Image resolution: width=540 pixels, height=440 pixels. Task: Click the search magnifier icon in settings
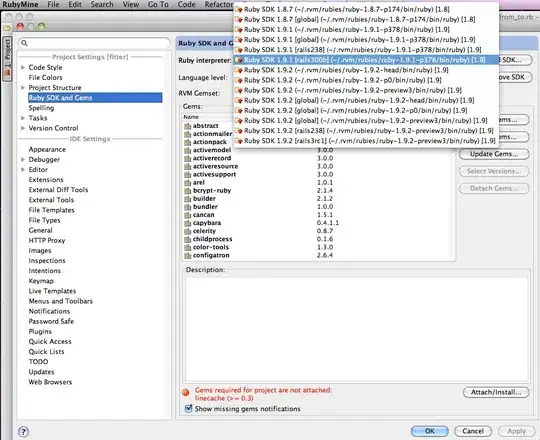pos(24,43)
